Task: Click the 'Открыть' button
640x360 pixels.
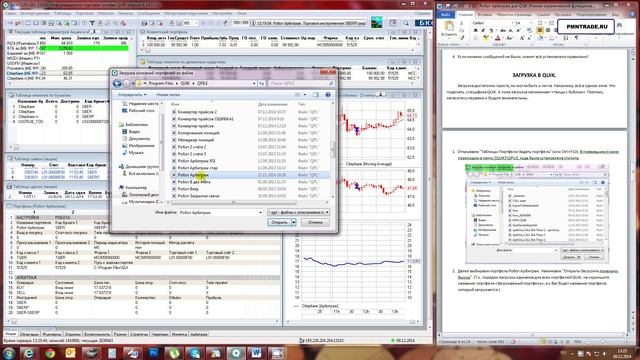Action: tap(279, 222)
